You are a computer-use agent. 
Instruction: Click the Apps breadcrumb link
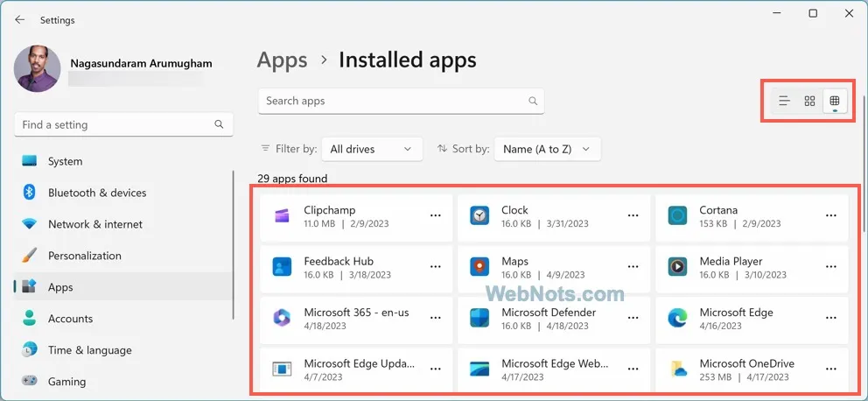pos(282,60)
